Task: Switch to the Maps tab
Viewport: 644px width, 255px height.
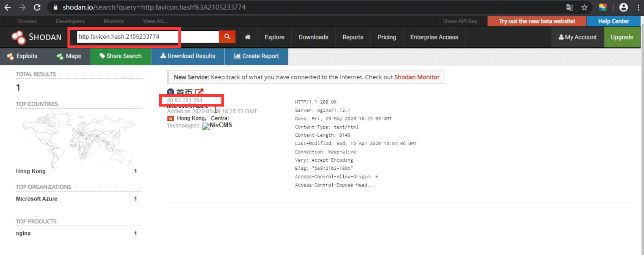Action: coord(69,56)
